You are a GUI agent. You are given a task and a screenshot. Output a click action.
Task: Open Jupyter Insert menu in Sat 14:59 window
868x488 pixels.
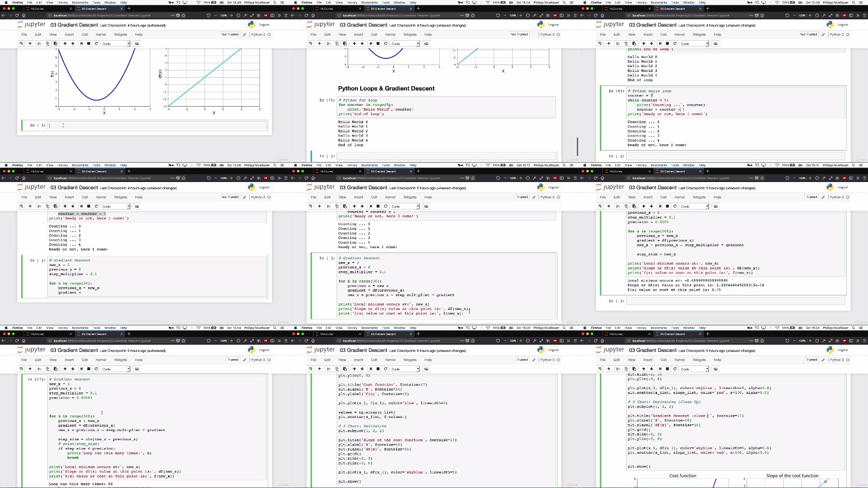tap(648, 34)
